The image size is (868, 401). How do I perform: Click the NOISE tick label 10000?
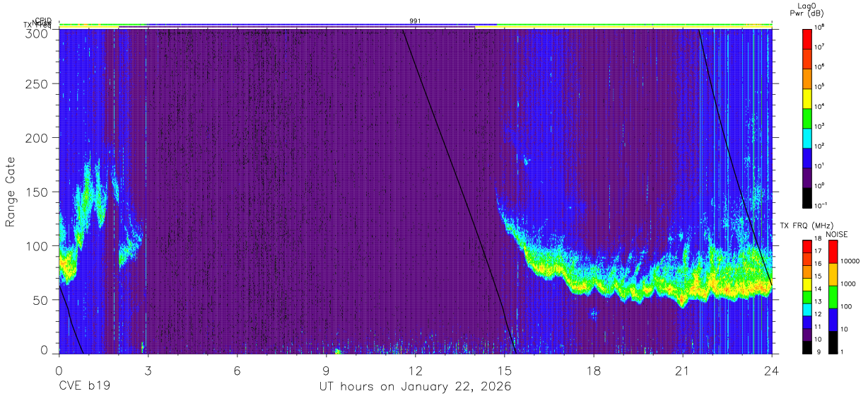coord(852,261)
